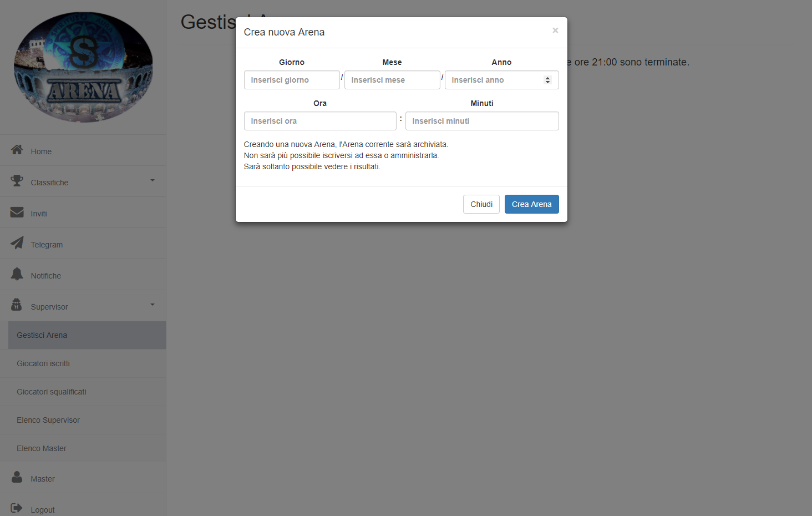Select Giocatori squalificati in sidebar
Viewport: 812px width, 516px height.
[x=52, y=392]
